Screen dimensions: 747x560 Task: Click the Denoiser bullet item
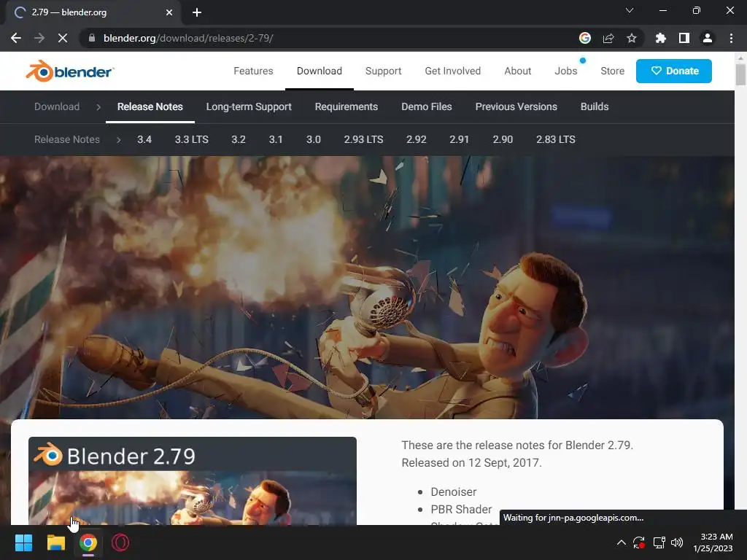454,492
